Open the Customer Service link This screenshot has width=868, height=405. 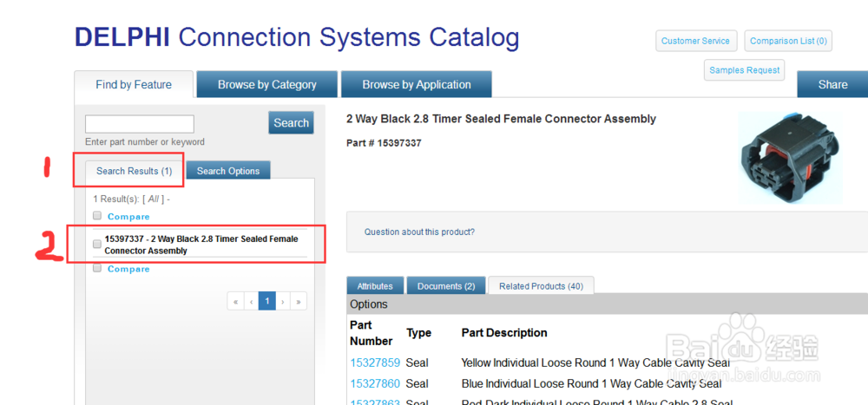click(x=696, y=41)
